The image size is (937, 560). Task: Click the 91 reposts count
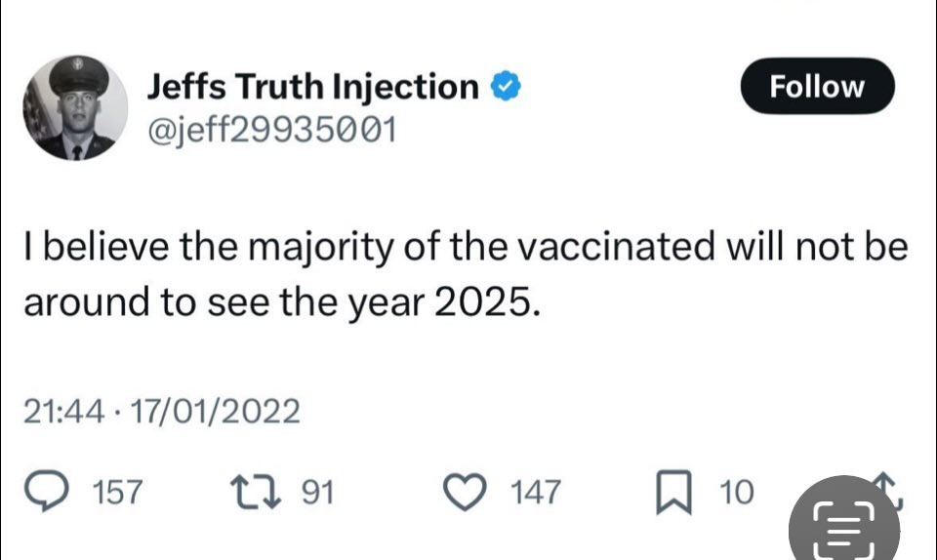[317, 492]
